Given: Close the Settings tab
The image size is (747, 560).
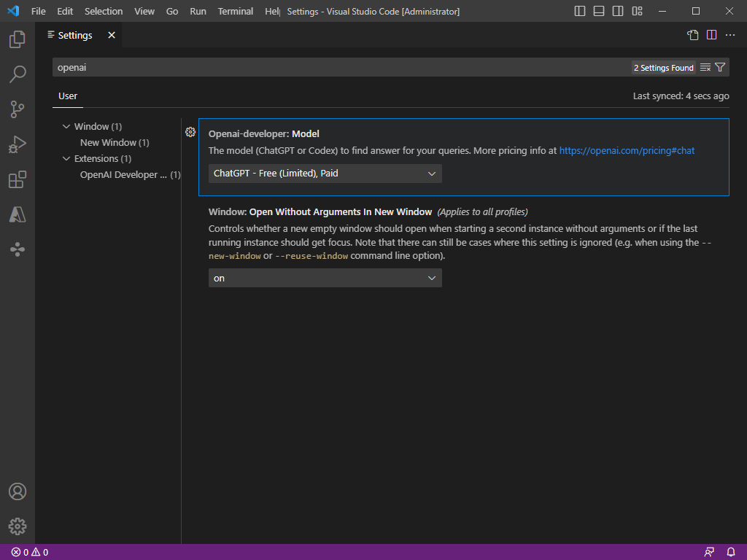Looking at the screenshot, I should [x=112, y=35].
